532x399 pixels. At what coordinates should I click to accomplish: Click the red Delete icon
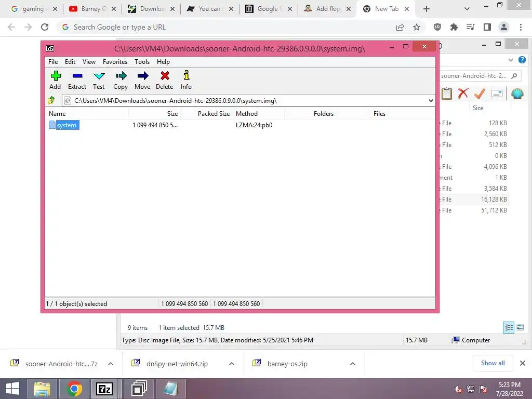tap(165, 80)
